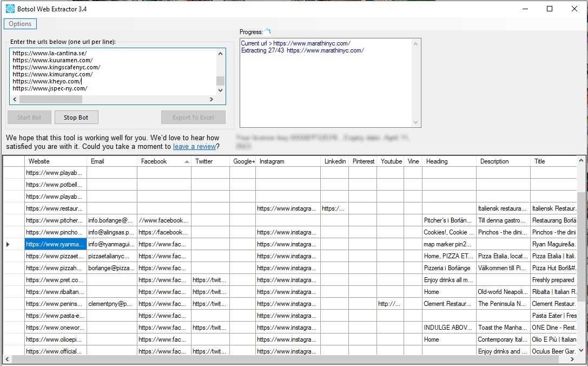
Task: Select the Toast the Manha... description cell
Action: pos(503,328)
